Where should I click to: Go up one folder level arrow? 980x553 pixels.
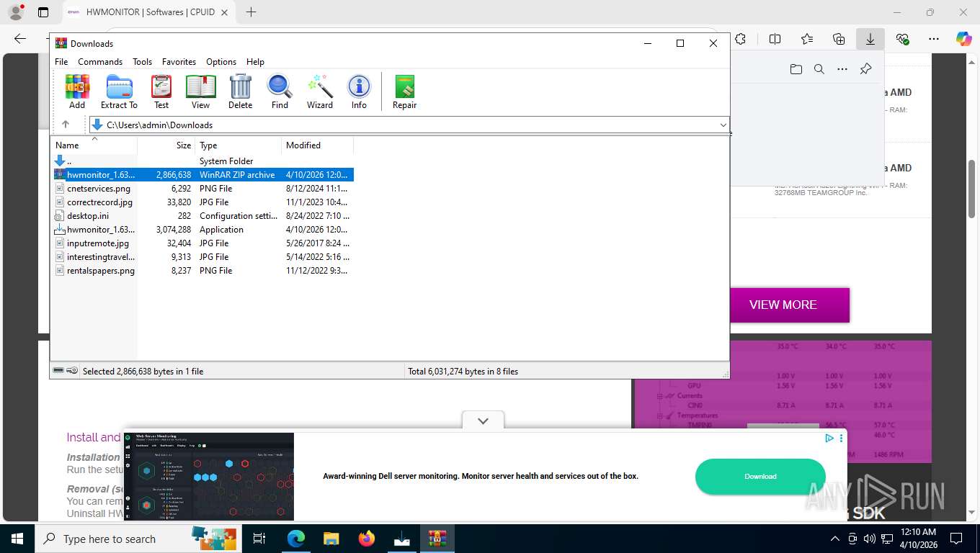pyautogui.click(x=66, y=125)
